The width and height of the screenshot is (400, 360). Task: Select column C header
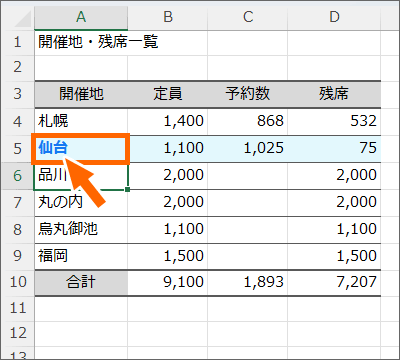(248, 17)
